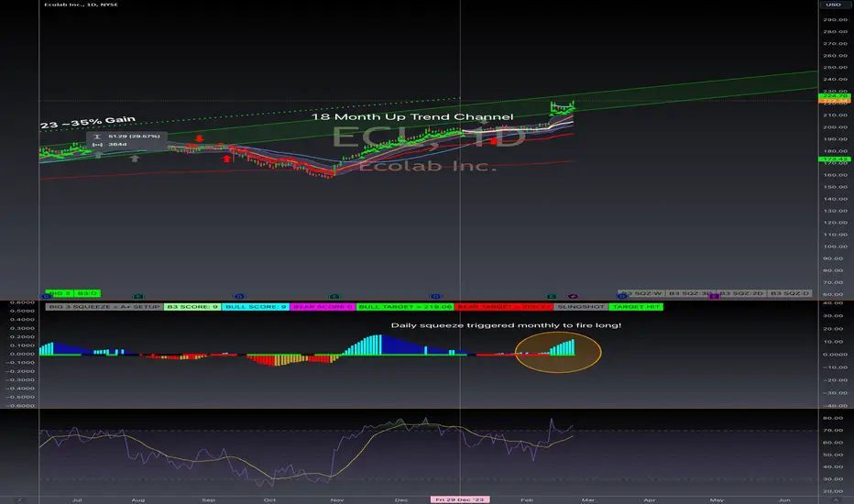The height and width of the screenshot is (504, 854).
Task: Open the USD currency selector
Action: [833, 5]
